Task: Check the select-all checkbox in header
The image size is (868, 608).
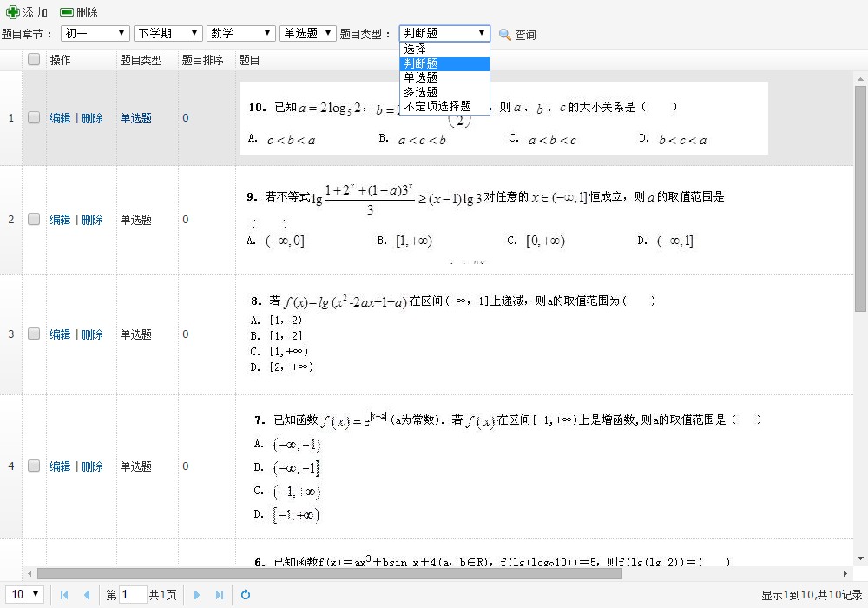Action: (35, 59)
